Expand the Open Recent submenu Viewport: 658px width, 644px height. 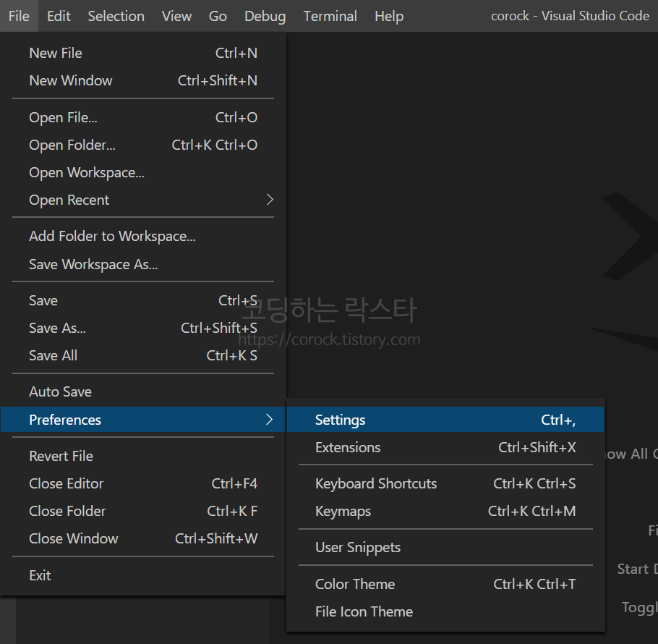pos(143,200)
